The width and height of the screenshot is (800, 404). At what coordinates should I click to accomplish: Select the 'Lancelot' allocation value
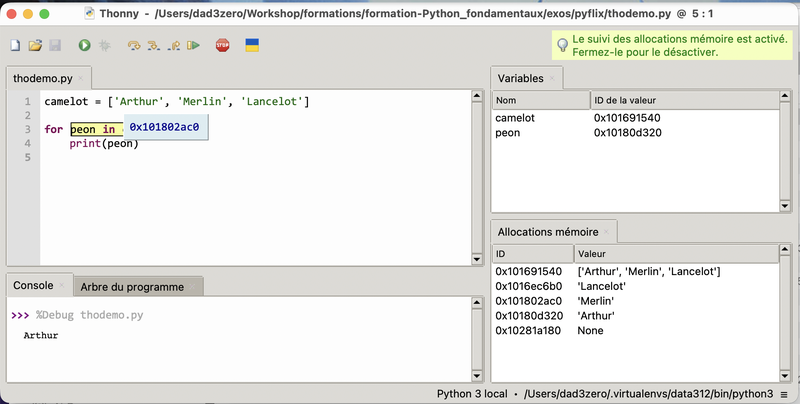tap(602, 286)
